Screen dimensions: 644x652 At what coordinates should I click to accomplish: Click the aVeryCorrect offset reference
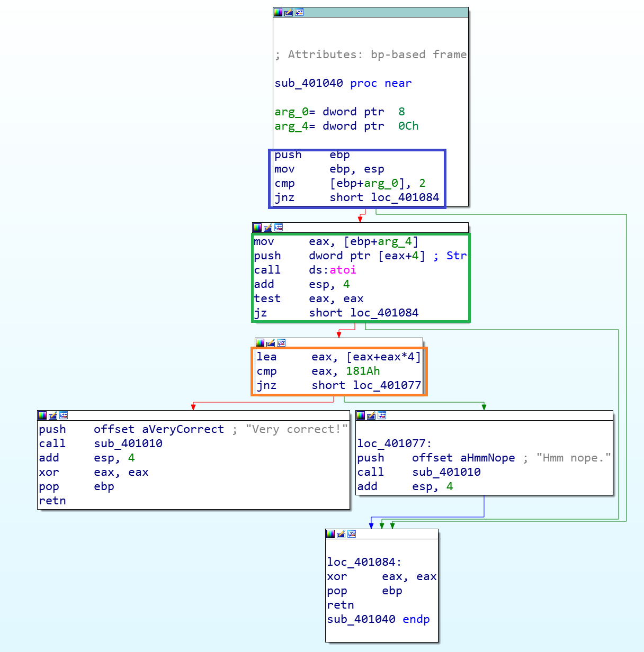tap(183, 429)
